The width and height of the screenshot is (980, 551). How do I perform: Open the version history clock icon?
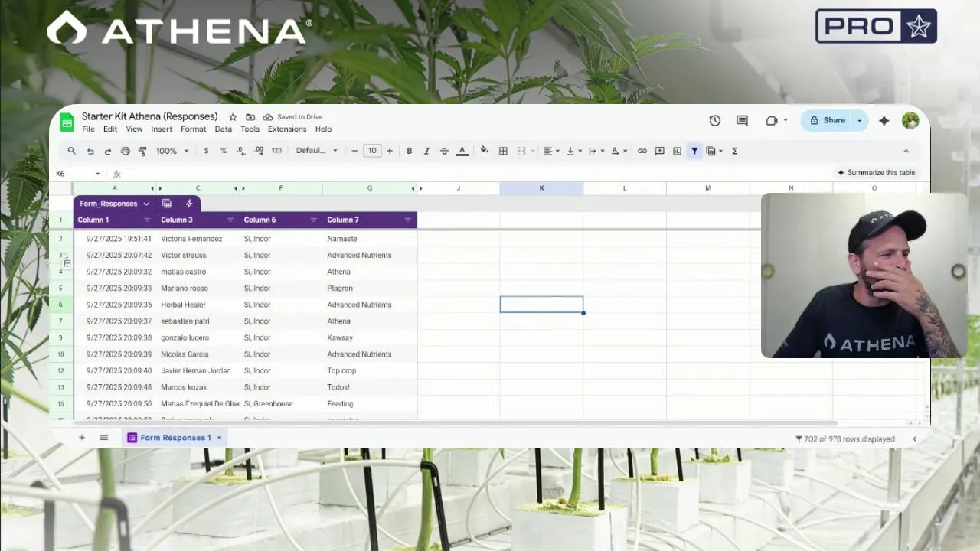point(714,120)
